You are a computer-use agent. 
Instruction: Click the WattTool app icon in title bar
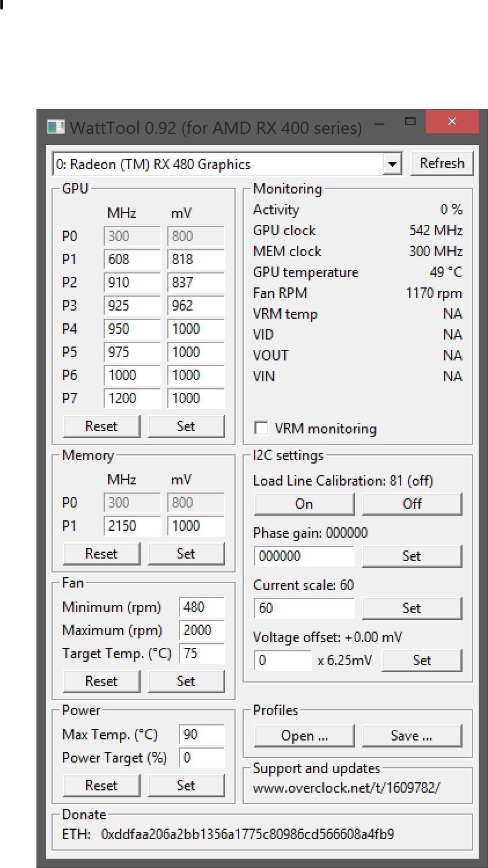[56, 127]
